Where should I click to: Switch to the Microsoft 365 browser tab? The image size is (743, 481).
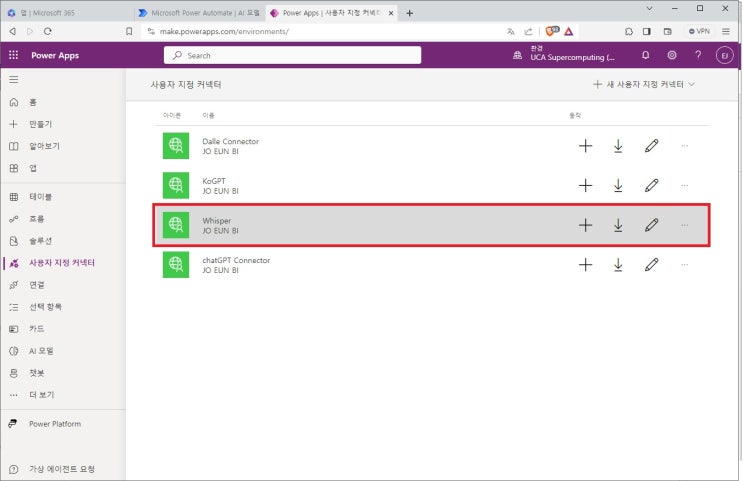(x=66, y=13)
